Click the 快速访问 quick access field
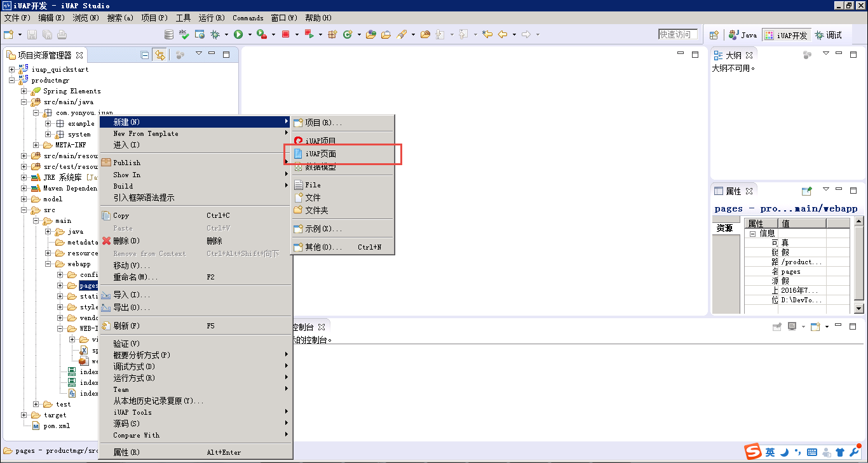The image size is (868, 463). [x=677, y=34]
